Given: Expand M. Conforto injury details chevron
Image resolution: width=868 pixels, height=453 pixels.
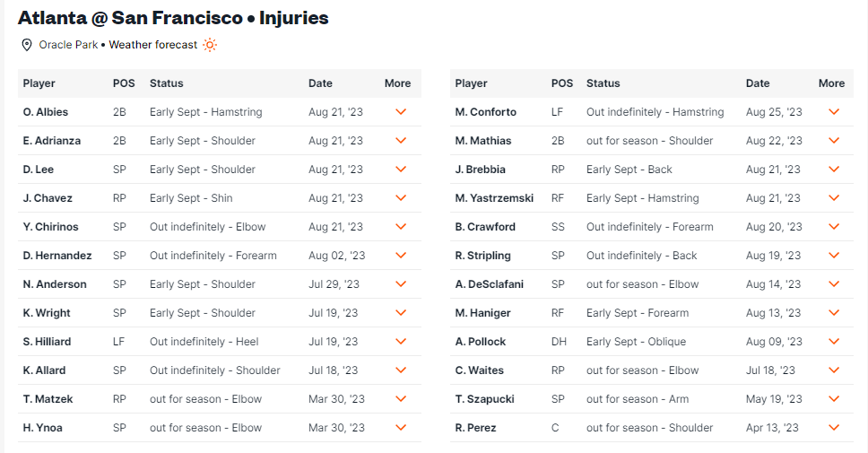Looking at the screenshot, I should 834,112.
